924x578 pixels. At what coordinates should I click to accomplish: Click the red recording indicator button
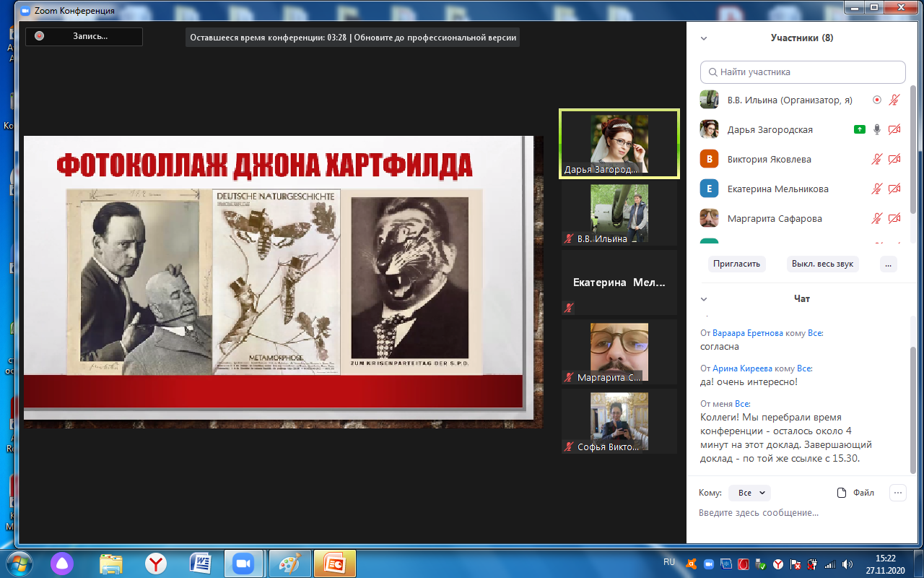[40, 36]
